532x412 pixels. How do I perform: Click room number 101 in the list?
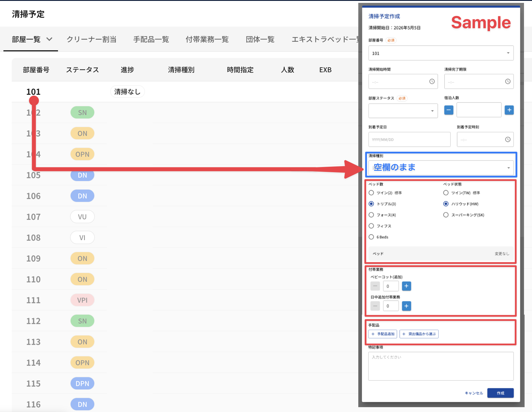pyautogui.click(x=33, y=92)
